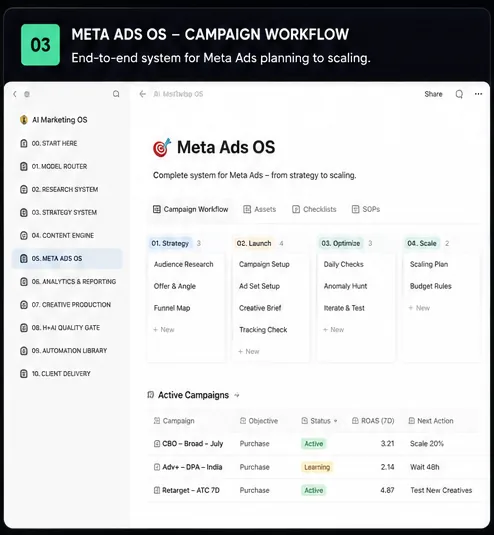Switch to the Assets tab
This screenshot has width=494, height=535.
click(x=259, y=209)
